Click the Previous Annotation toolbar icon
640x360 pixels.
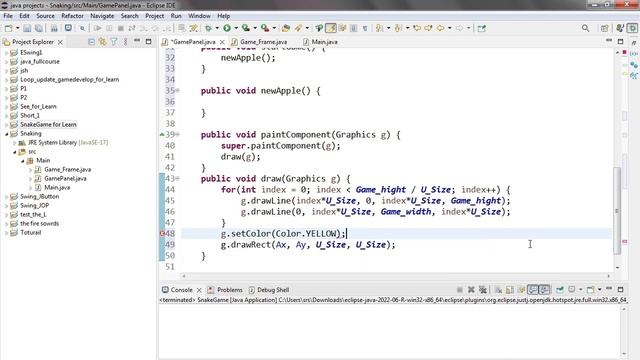pyautogui.click(x=398, y=28)
